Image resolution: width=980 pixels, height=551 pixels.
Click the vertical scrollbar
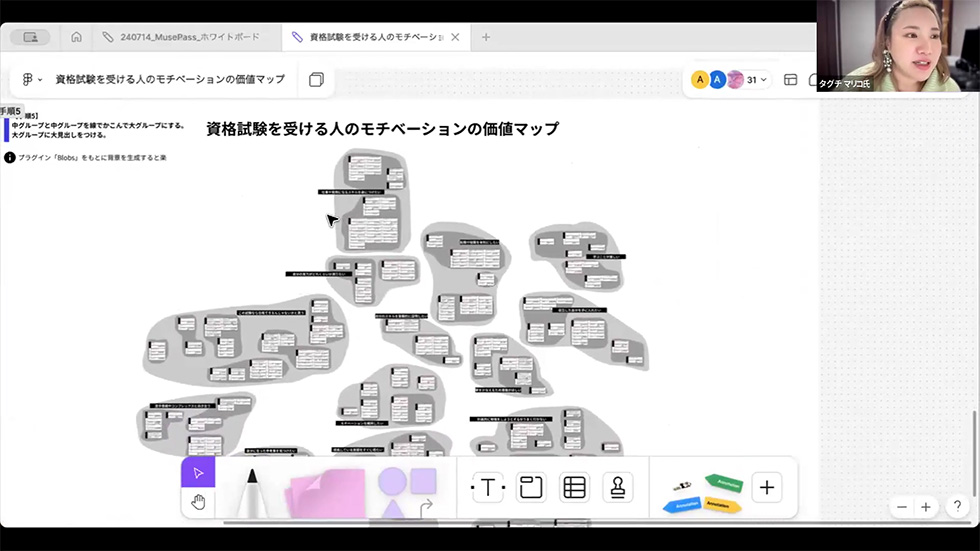974,455
